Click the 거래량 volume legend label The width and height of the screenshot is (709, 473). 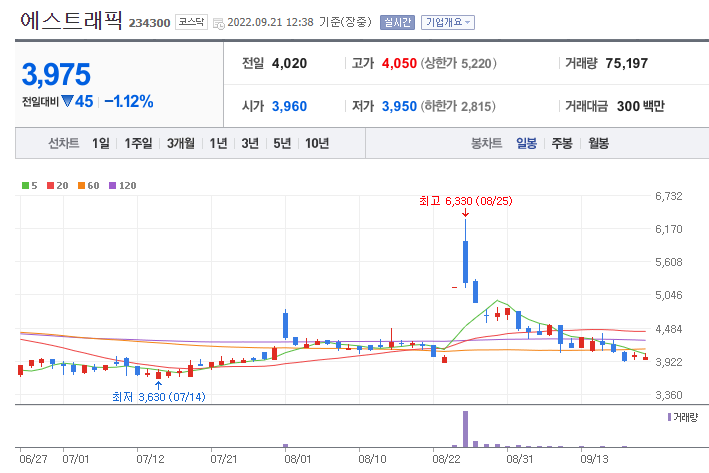(685, 417)
